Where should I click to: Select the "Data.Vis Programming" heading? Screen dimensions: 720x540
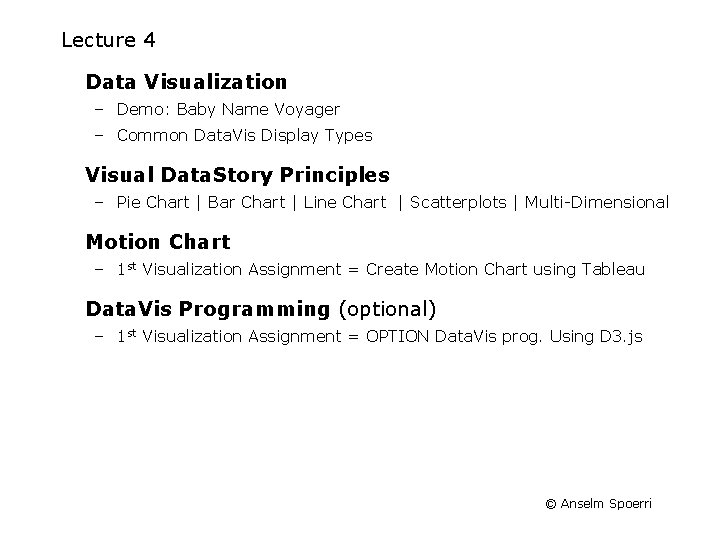pos(208,309)
